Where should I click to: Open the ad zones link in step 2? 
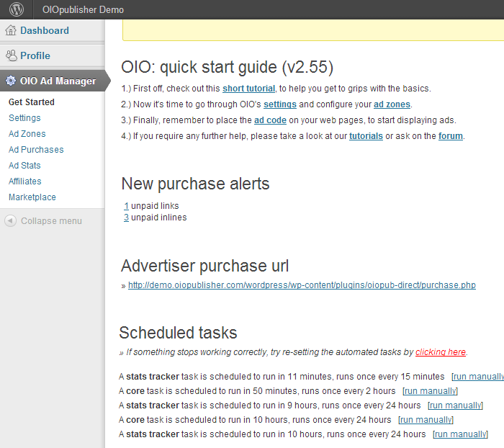click(392, 104)
